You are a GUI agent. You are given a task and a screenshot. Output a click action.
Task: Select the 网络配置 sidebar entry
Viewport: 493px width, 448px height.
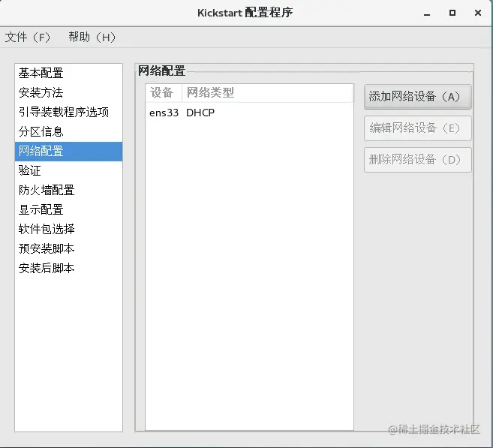68,152
